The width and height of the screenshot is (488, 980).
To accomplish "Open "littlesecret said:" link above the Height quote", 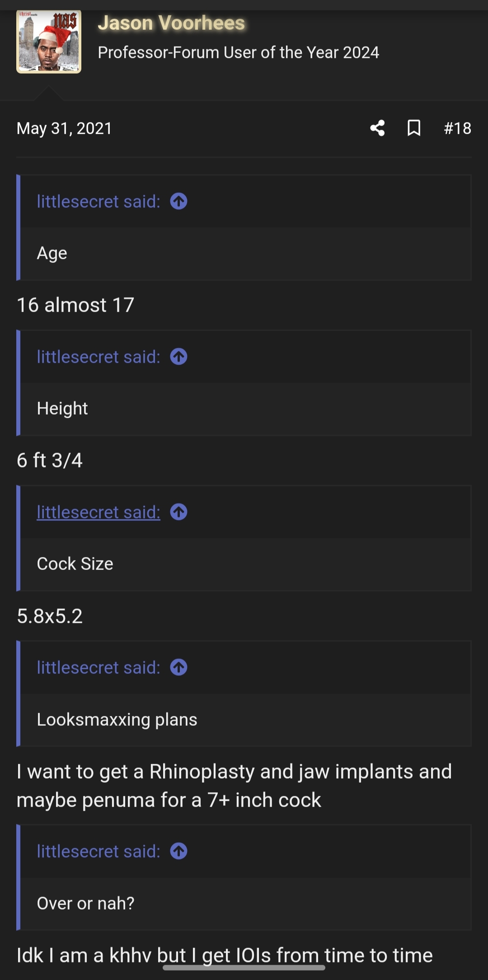I will click(99, 357).
